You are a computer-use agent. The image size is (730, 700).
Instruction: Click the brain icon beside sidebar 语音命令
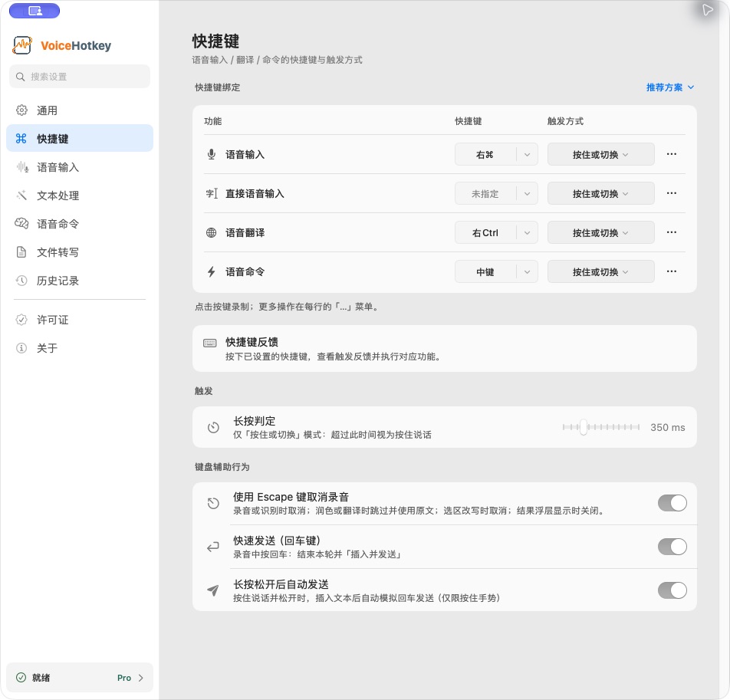[x=21, y=223]
